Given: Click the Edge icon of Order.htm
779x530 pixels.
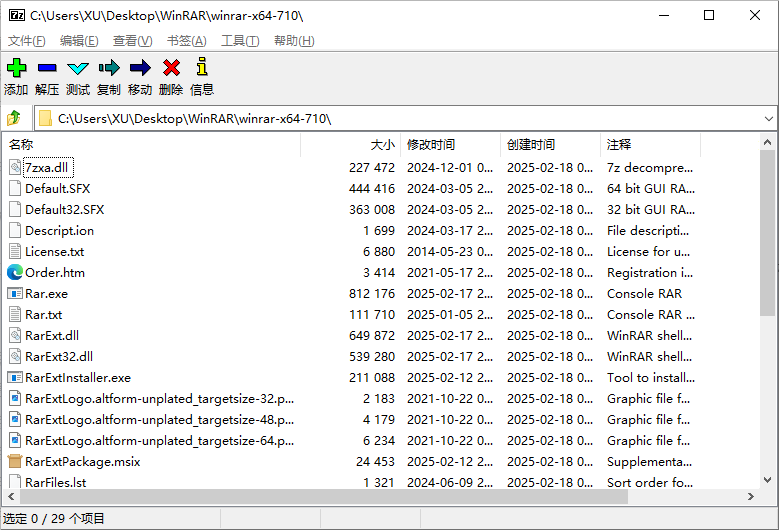Looking at the screenshot, I should 15,272.
